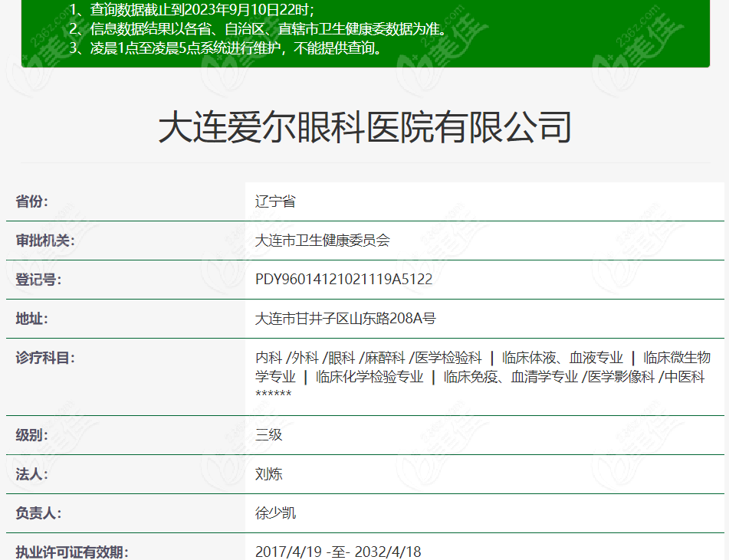Select the 省份 label
This screenshot has width=729, height=560.
point(31,201)
